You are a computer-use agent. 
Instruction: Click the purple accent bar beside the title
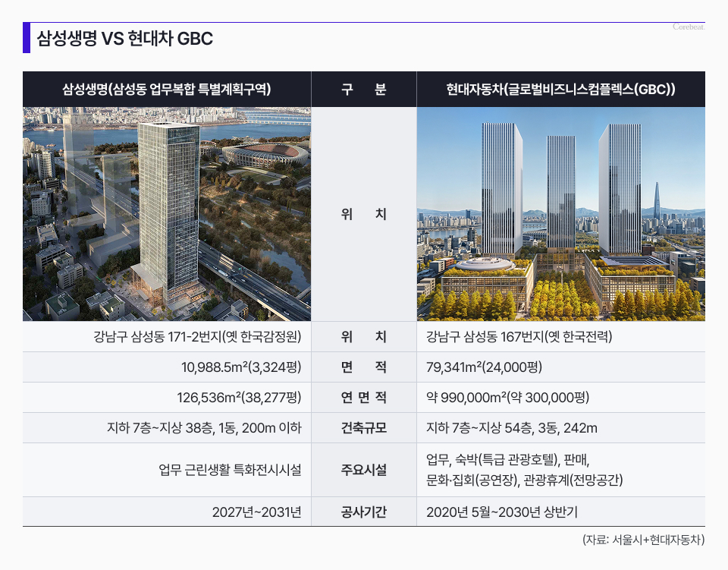27,38
